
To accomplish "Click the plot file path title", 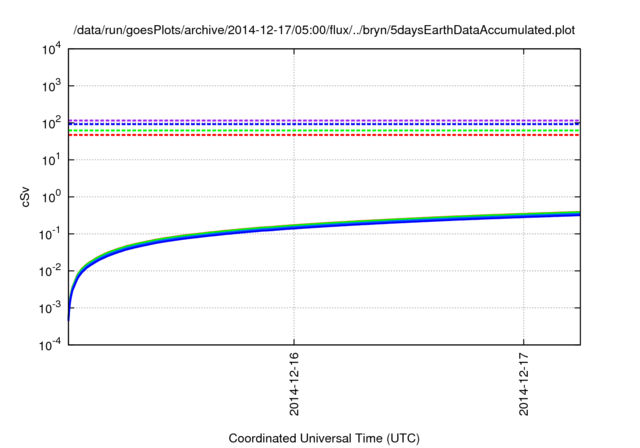I will tap(324, 30).
